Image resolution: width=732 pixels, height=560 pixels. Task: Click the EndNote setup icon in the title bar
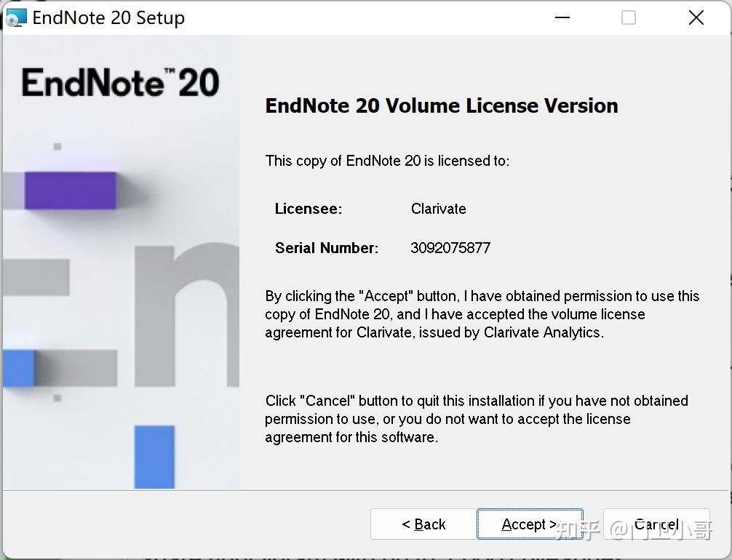(x=15, y=17)
